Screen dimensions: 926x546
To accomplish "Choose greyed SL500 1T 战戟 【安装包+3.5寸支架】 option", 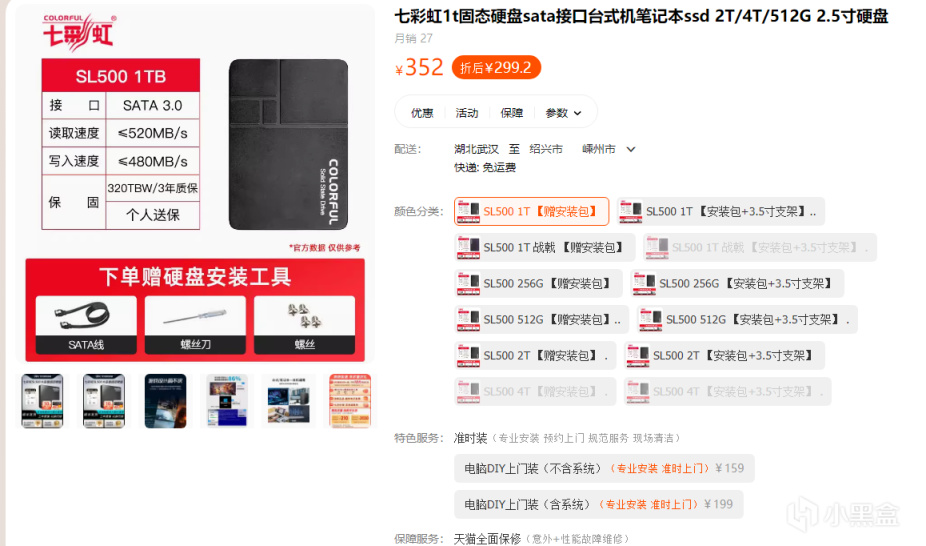I will tap(759, 247).
